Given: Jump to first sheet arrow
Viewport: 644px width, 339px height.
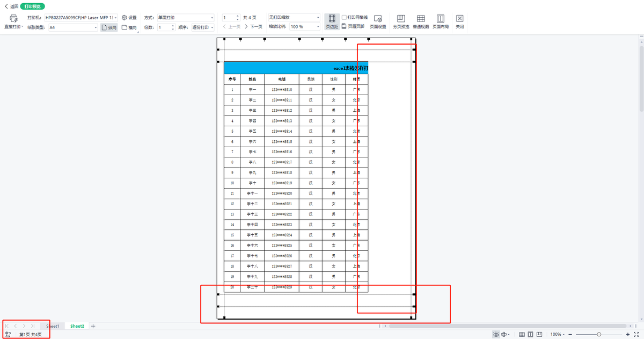Looking at the screenshot, I should click(x=7, y=326).
